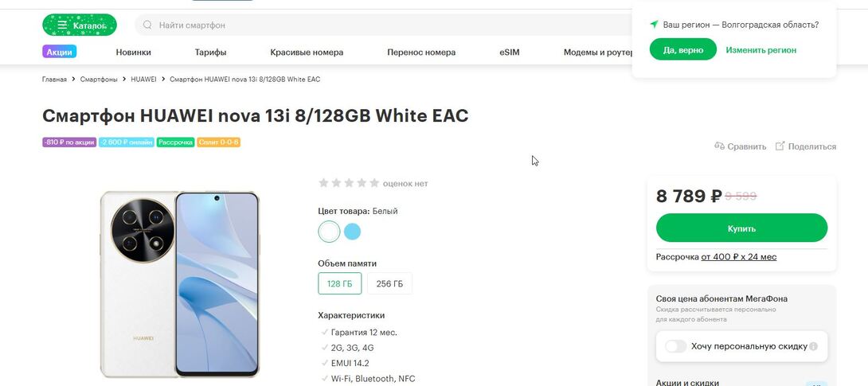Click the Изменить регион link
Image resolution: width=868 pixels, height=386 pixels.
coord(761,50)
